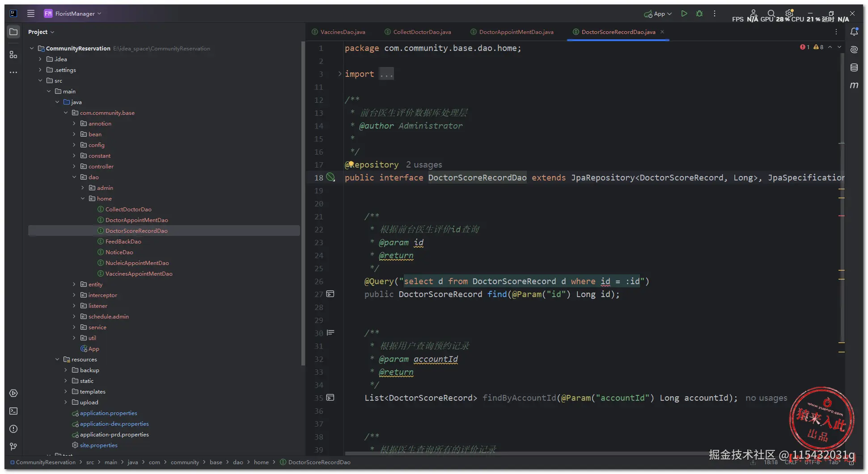Go to next highlighted error arrow
The width and height of the screenshot is (868, 474).
point(839,47)
